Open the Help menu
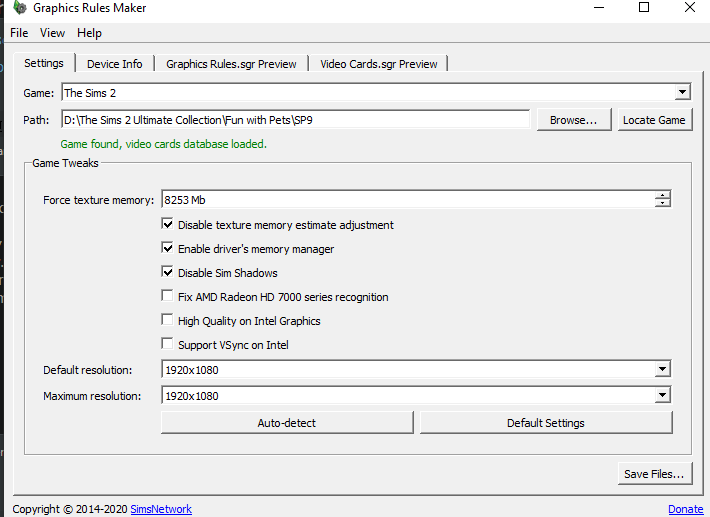 coord(89,33)
